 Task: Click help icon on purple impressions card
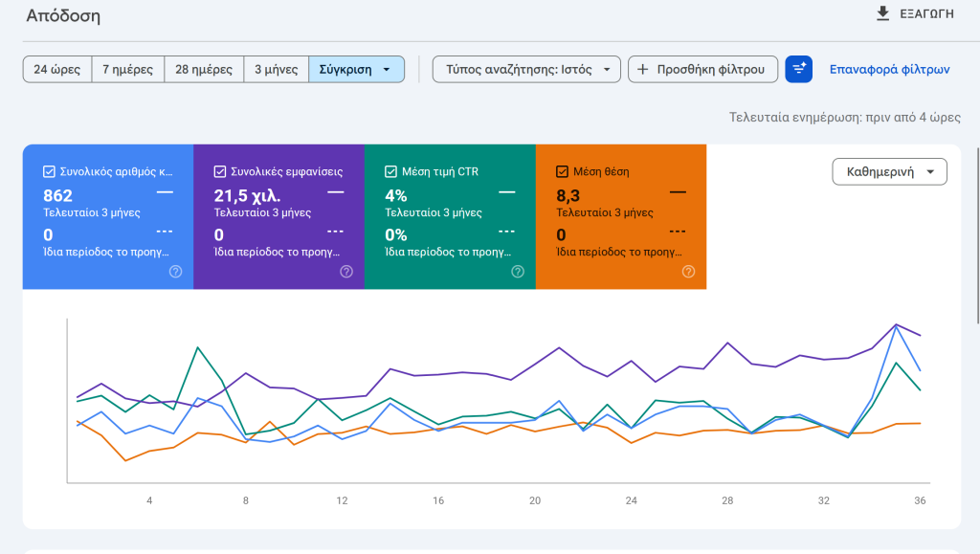coord(346,272)
